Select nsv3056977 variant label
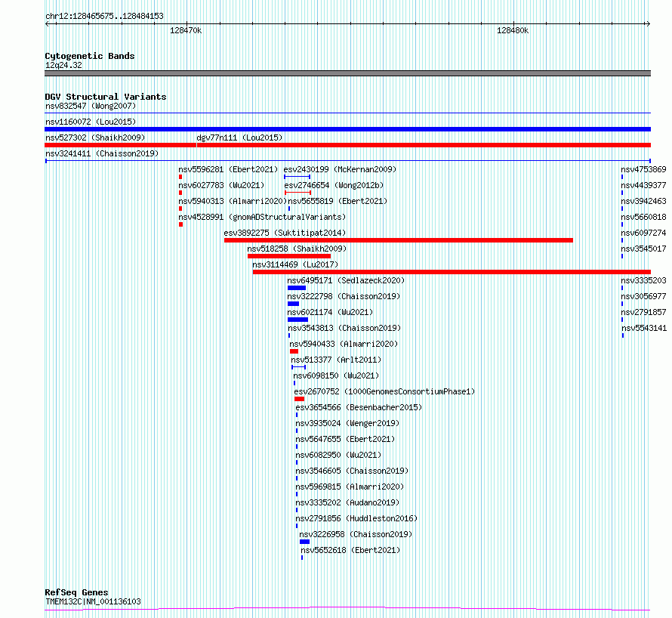This screenshot has width=672, height=618. [x=644, y=296]
